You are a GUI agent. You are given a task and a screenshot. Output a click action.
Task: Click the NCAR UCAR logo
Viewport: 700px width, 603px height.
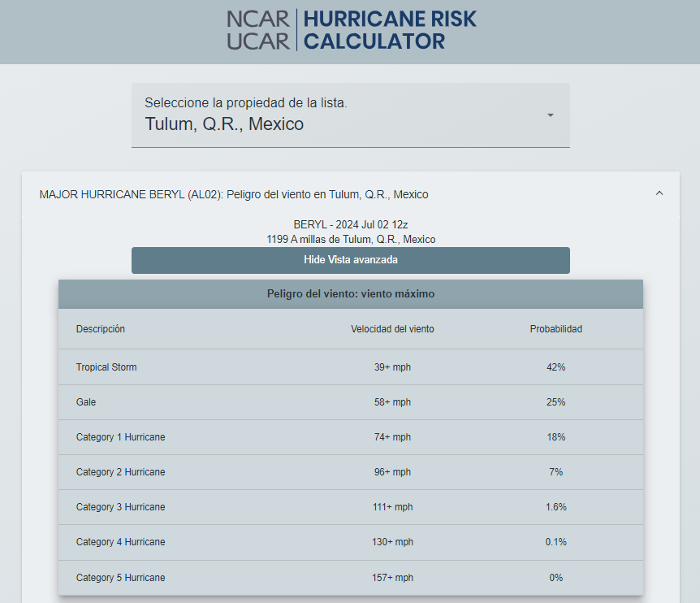258,30
